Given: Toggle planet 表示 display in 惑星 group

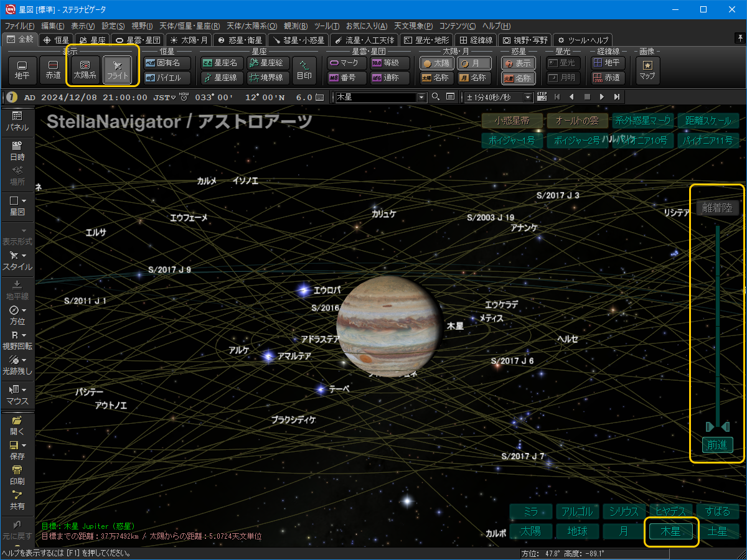Looking at the screenshot, I should tap(519, 63).
